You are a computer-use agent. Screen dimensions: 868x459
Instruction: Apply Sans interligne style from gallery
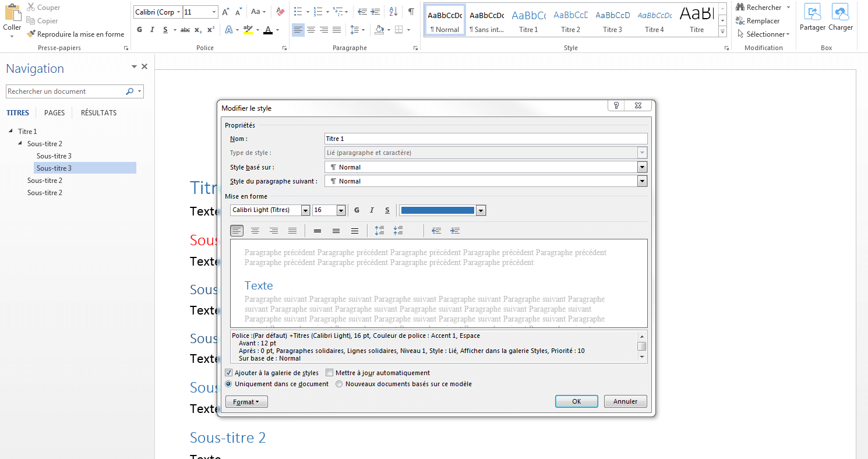pyautogui.click(x=487, y=20)
